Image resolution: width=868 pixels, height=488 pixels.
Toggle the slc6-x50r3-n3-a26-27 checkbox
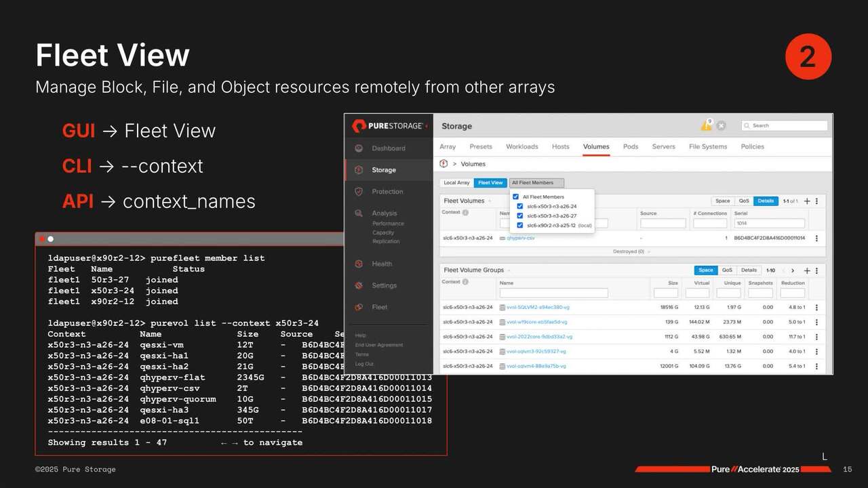point(520,216)
